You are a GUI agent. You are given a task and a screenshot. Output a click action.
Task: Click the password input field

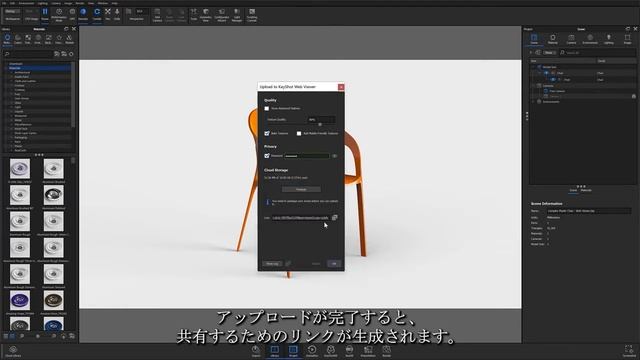(x=307, y=156)
